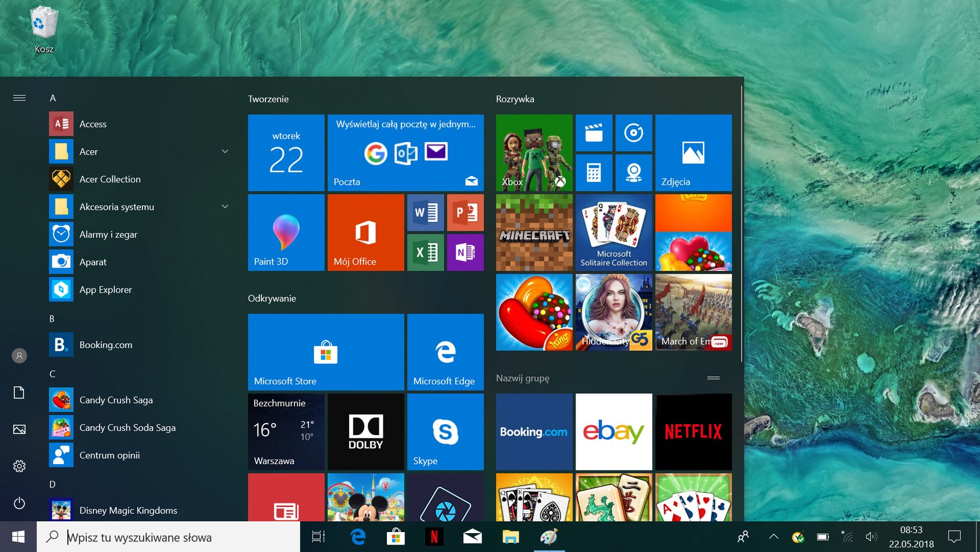Expand the Acer folder chevron
Screen dimensions: 980x552
click(225, 151)
